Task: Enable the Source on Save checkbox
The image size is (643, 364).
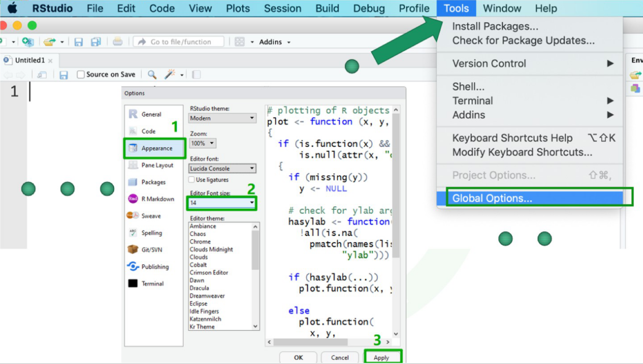Action: [80, 75]
